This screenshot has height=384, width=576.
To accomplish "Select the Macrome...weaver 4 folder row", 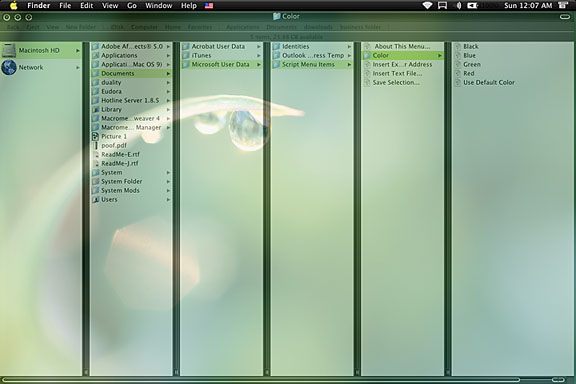I will pos(131,119).
